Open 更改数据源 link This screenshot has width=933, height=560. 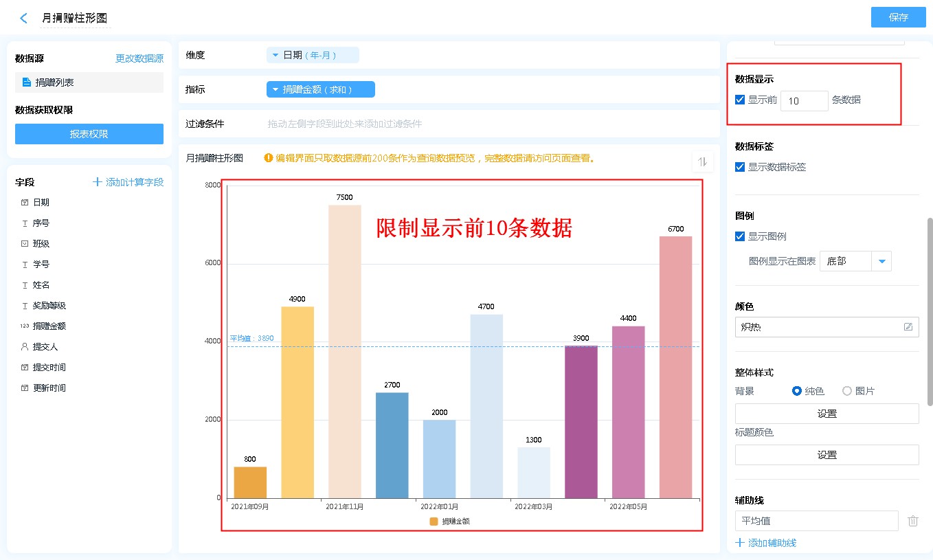(139, 59)
